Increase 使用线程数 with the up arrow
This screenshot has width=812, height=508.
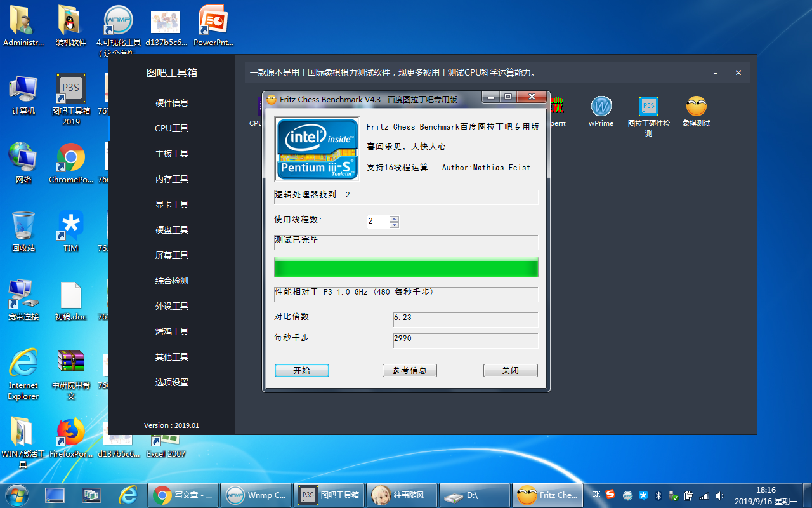(x=395, y=218)
